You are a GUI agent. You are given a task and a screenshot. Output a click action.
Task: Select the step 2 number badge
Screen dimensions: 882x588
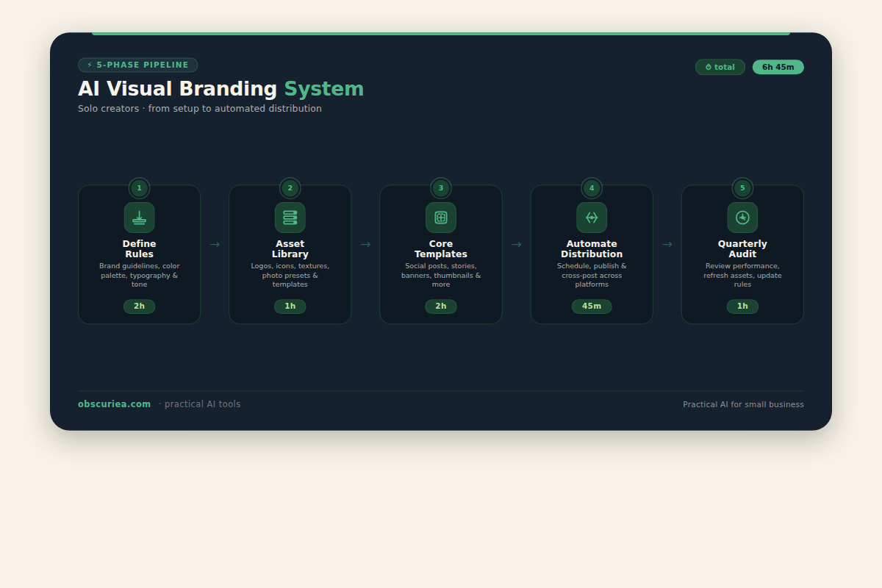[x=290, y=188]
